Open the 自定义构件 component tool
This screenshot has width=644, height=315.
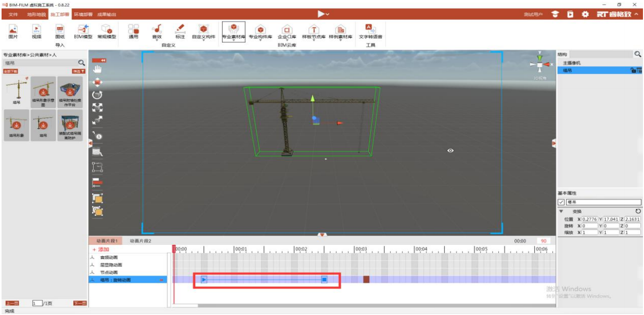(x=203, y=32)
